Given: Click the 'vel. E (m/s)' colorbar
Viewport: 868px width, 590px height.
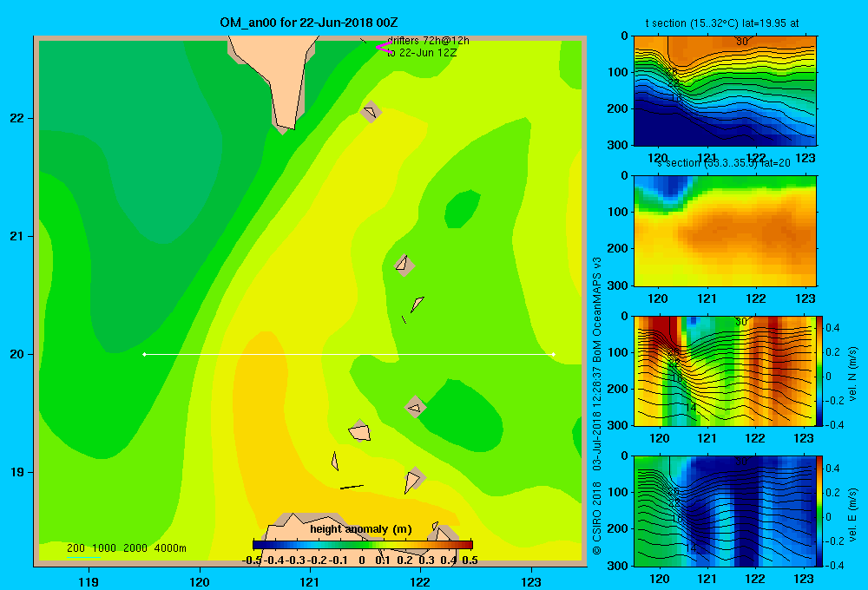Looking at the screenshot, I should point(820,511).
